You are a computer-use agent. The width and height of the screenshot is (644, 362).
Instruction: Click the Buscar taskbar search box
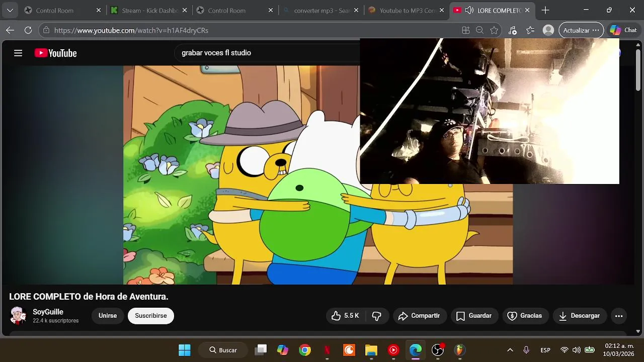tap(223, 350)
